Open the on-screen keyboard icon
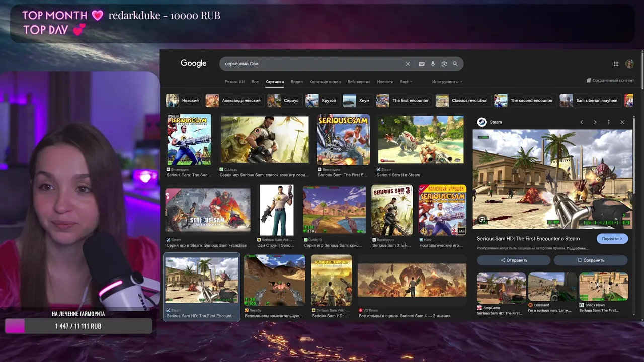Image resolution: width=644 pixels, height=362 pixels. (x=422, y=64)
